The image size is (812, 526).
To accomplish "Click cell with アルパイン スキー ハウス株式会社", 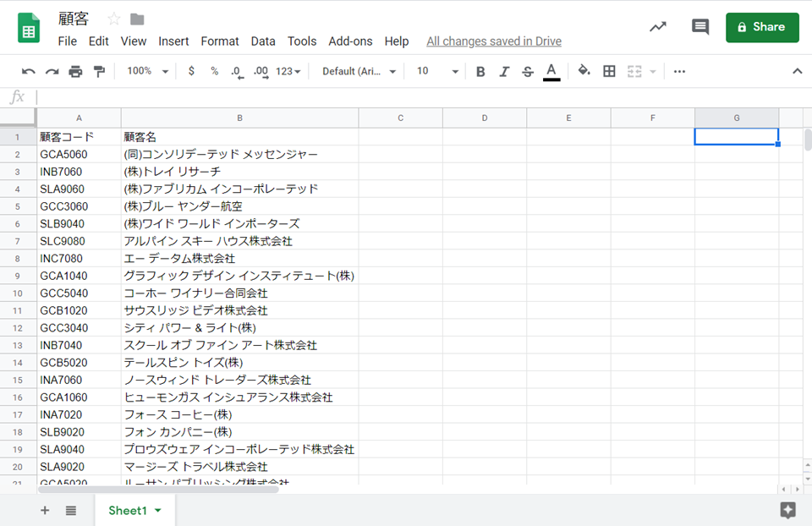I will 239,241.
